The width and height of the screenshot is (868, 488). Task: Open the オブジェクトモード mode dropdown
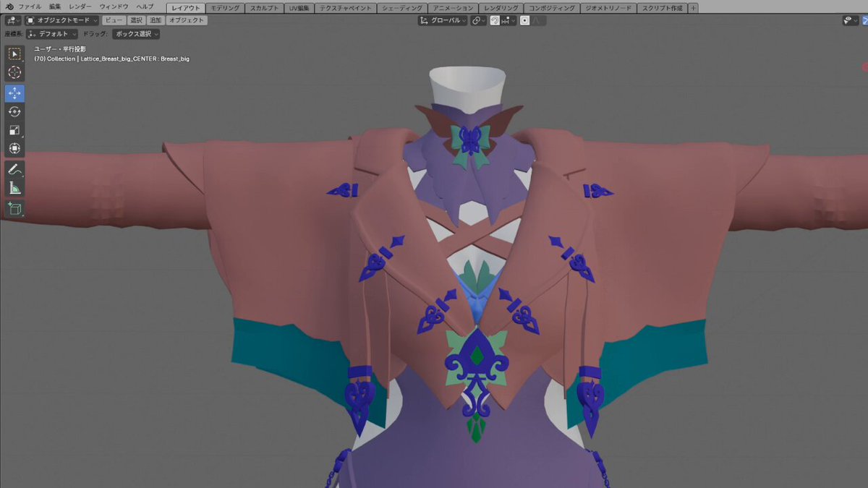pyautogui.click(x=62, y=20)
